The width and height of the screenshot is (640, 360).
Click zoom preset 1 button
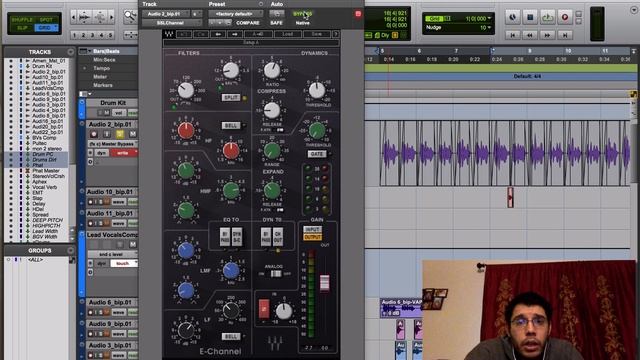click(74, 36)
